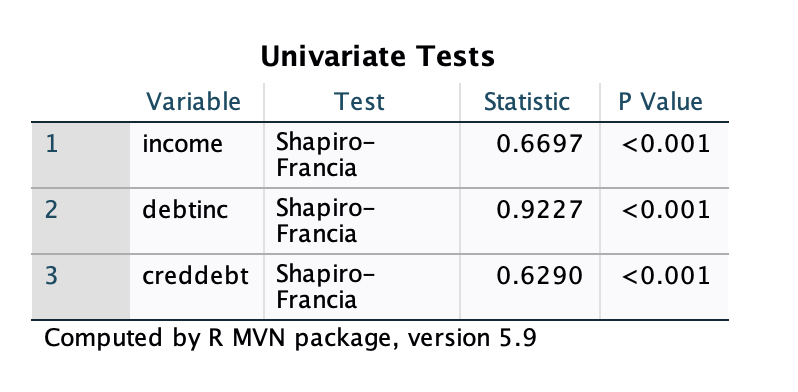Select the statistic value 0.6697
Image resolution: width=798 pixels, height=392 pixels.
pos(539,144)
